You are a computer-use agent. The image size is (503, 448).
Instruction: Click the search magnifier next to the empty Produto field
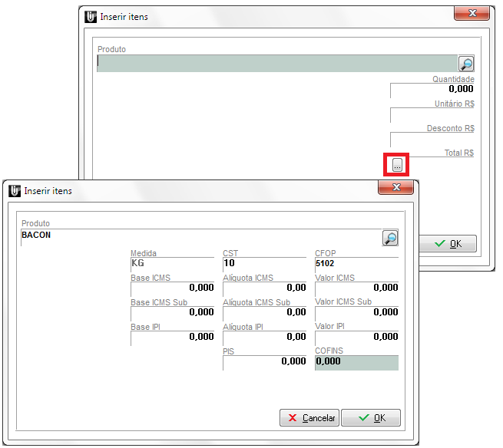[466, 64]
